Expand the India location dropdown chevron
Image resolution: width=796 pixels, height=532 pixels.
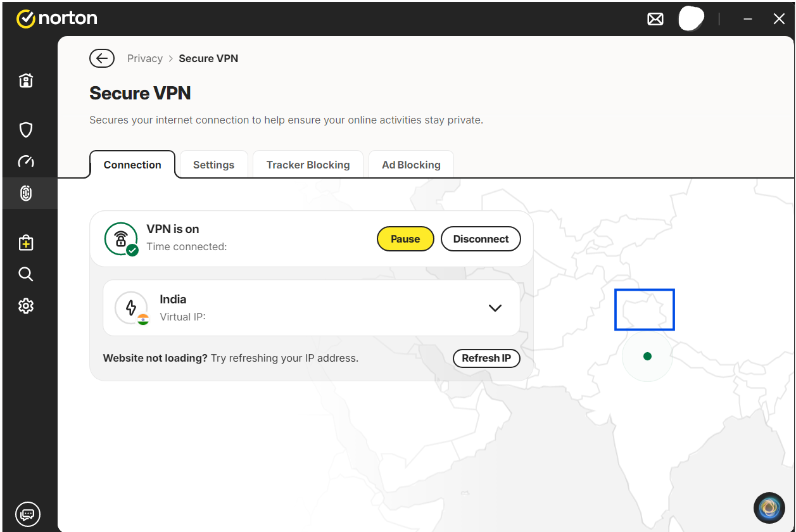(x=495, y=308)
